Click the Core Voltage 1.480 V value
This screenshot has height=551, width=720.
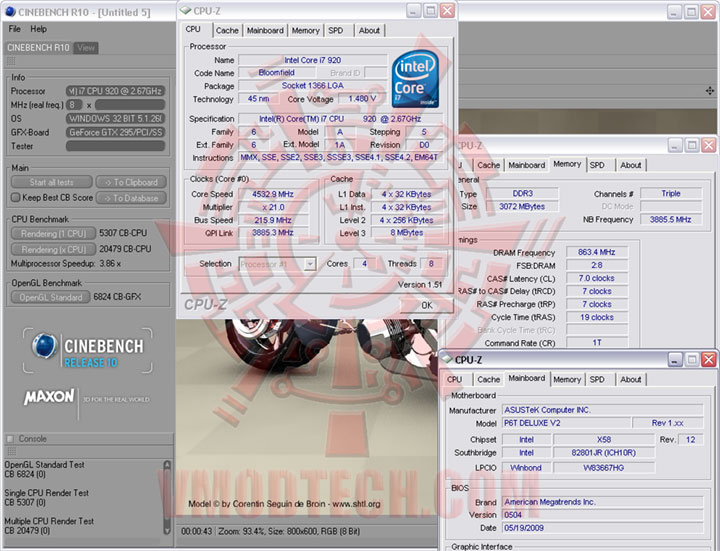point(362,99)
